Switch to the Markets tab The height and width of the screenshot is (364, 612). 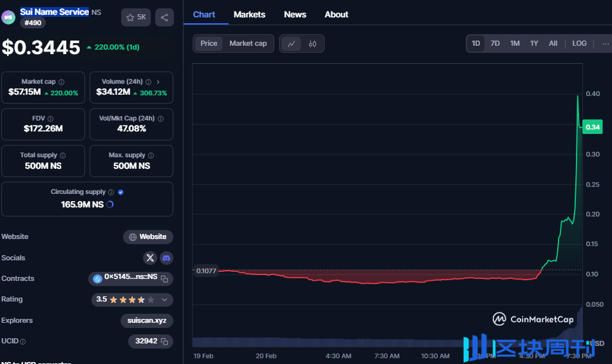(x=249, y=14)
